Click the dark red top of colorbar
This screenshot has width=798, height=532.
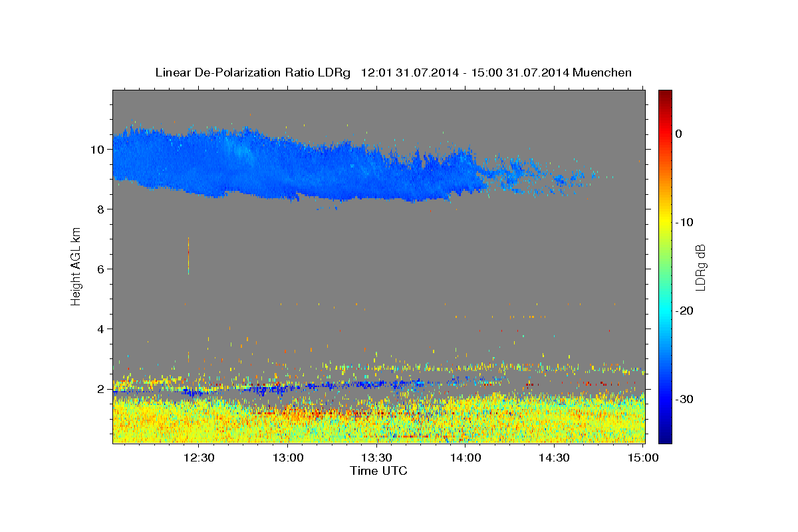pos(665,94)
